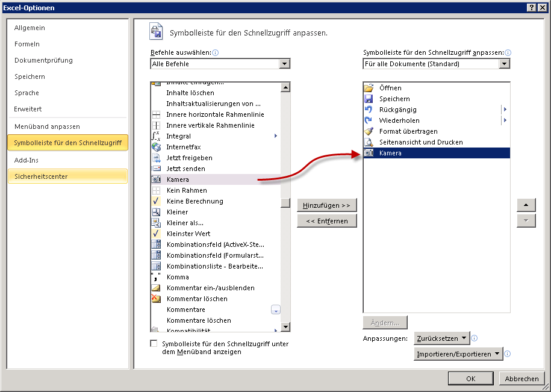Viewport: 551px width, 392px height.
Task: Open the Erweitert options category
Action: 28,109
